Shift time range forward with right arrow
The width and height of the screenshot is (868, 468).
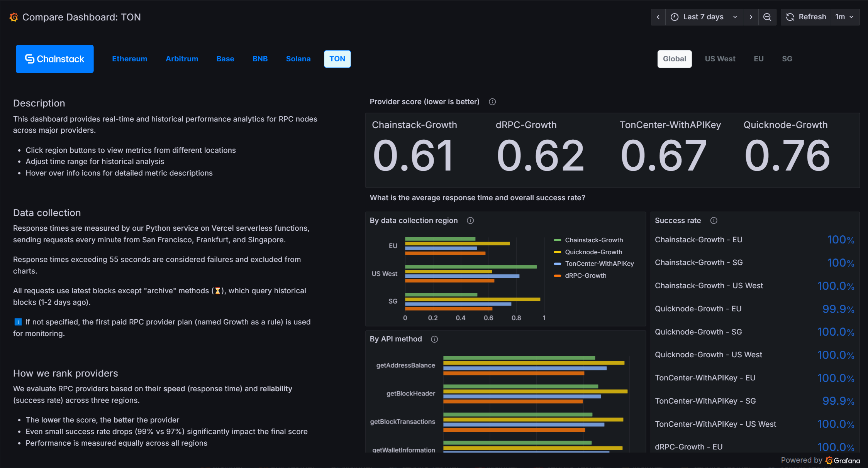click(x=751, y=17)
